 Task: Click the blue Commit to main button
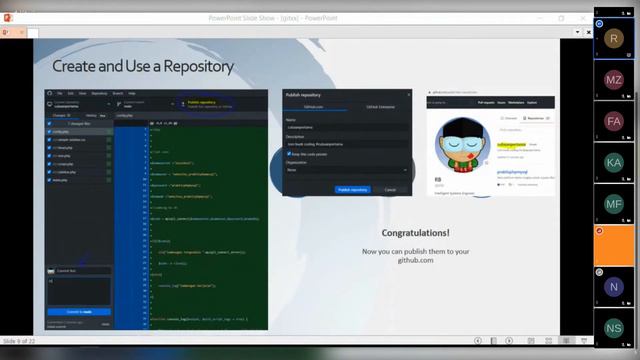pos(79,312)
